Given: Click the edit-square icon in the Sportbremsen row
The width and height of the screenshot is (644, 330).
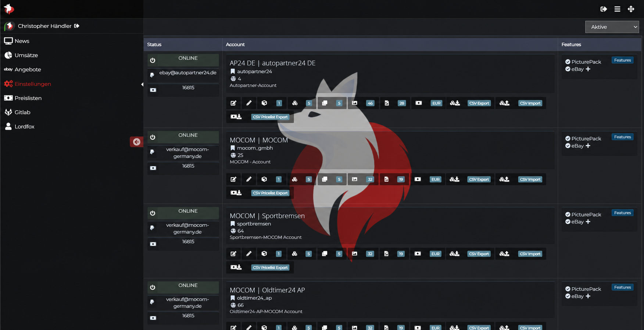Looking at the screenshot, I should [233, 254].
